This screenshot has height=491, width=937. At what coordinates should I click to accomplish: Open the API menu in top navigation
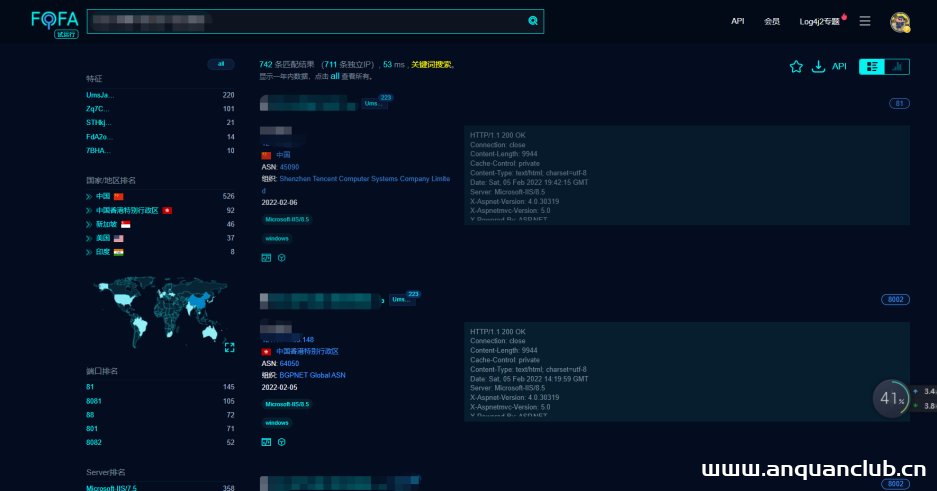(738, 21)
